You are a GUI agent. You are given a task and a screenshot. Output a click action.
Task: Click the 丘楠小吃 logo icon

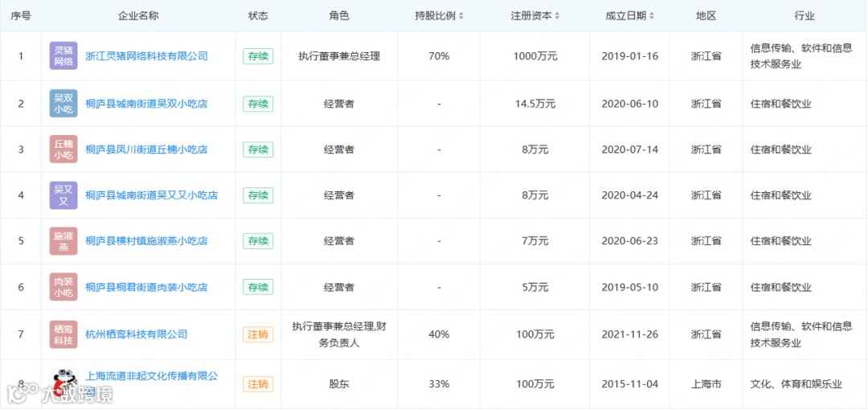pyautogui.click(x=63, y=149)
